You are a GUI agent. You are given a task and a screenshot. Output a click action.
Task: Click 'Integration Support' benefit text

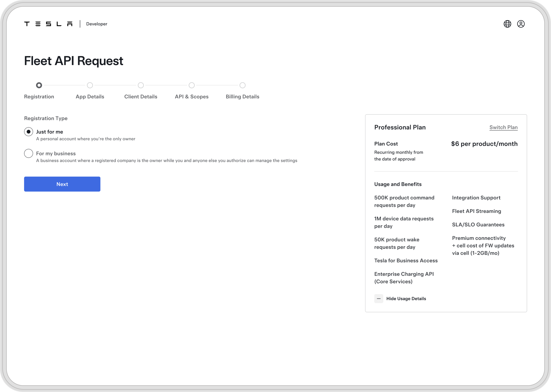[x=476, y=198]
